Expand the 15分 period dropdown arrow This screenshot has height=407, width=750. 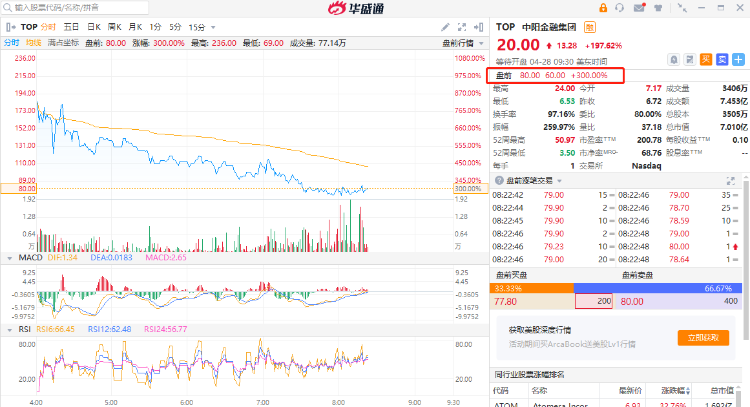pyautogui.click(x=213, y=28)
